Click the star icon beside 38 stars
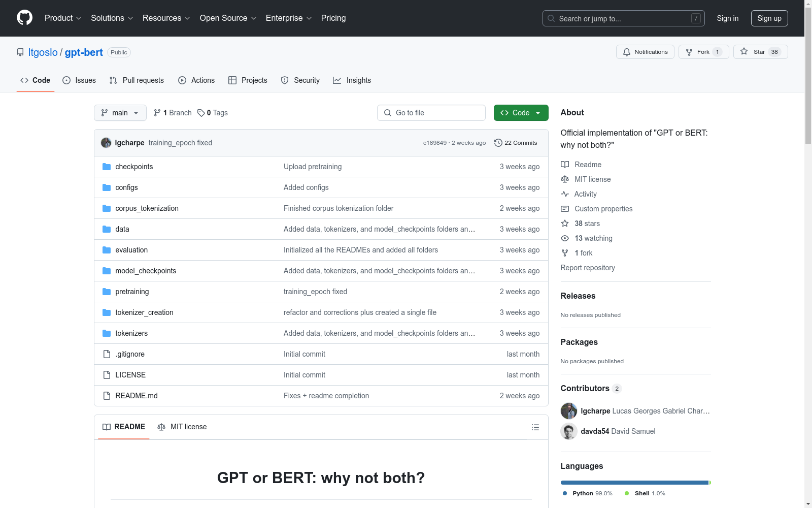The height and width of the screenshot is (508, 812). (x=565, y=224)
